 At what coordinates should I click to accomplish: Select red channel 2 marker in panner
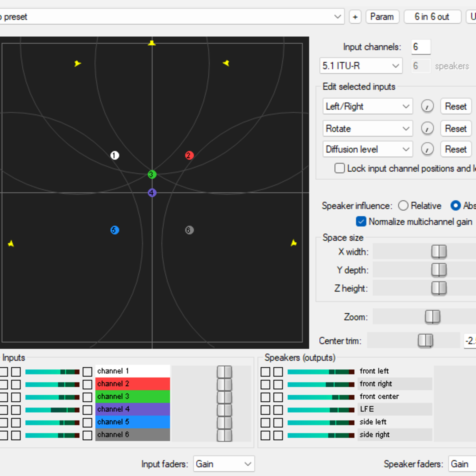point(189,155)
